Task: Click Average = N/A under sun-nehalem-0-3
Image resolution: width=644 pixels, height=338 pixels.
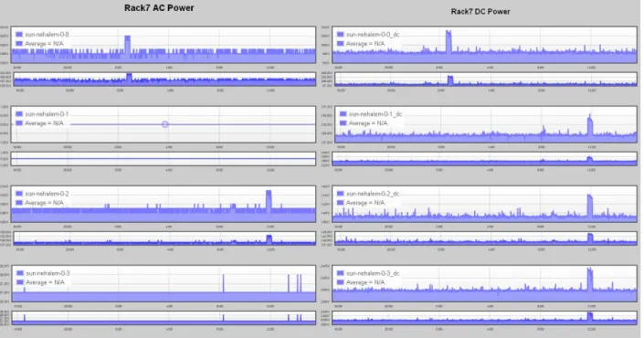Action: pyautogui.click(x=45, y=282)
